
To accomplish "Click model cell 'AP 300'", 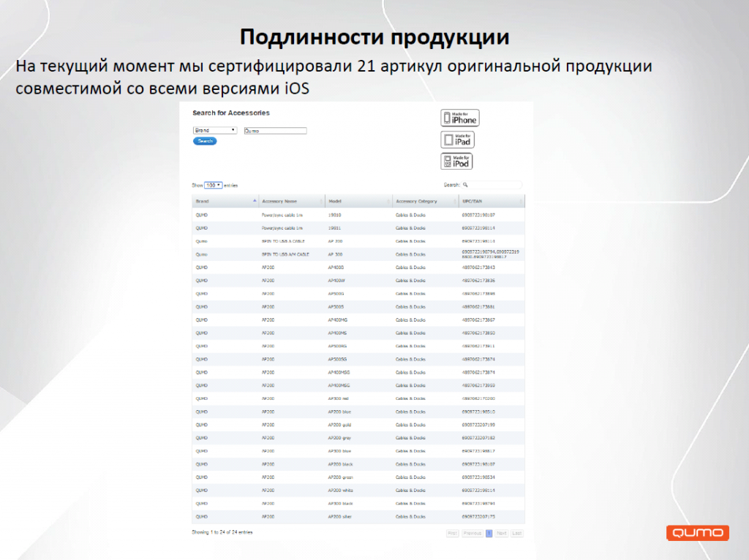I will pyautogui.click(x=335, y=254).
